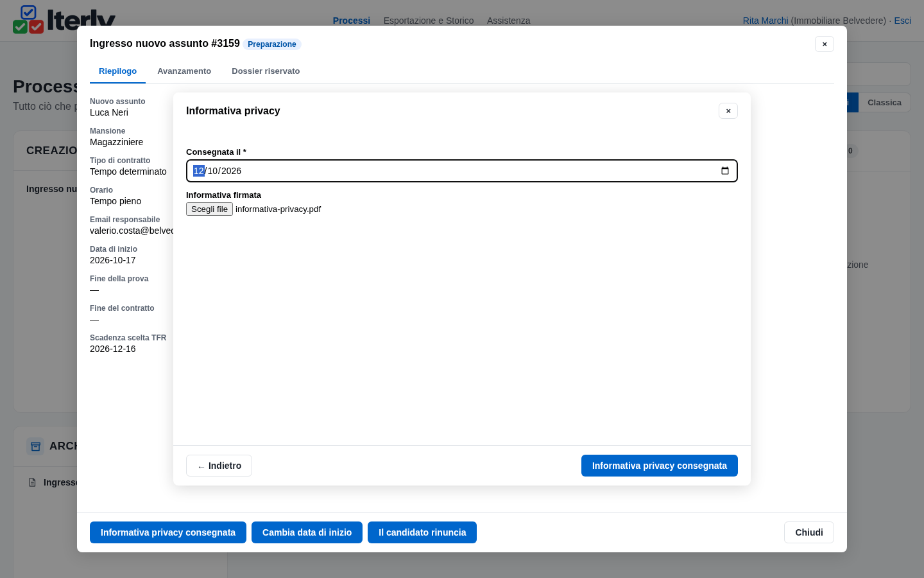
Task: Click the Iterly logo
Action: 64,19
